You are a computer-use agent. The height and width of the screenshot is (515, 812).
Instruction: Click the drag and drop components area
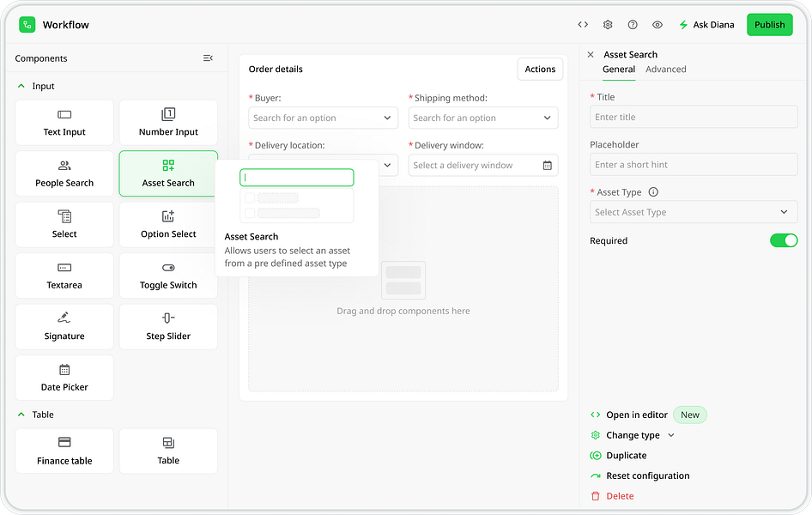(403, 288)
